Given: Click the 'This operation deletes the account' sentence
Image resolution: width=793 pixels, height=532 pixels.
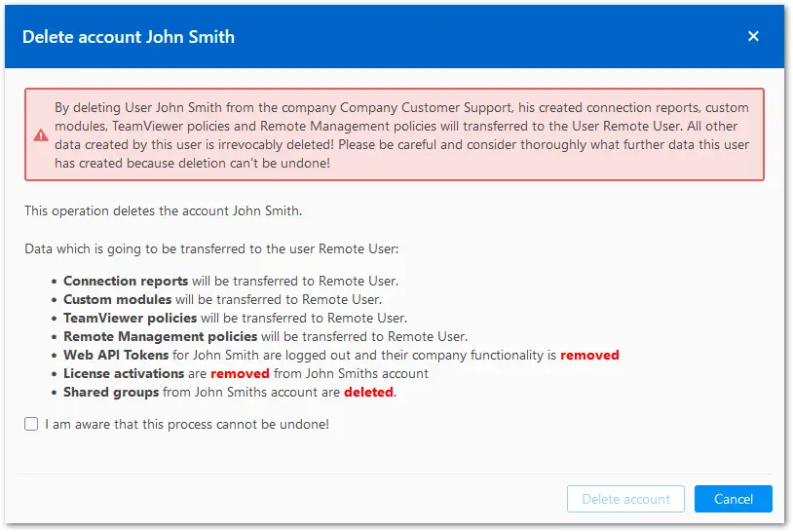Looking at the screenshot, I should (164, 210).
